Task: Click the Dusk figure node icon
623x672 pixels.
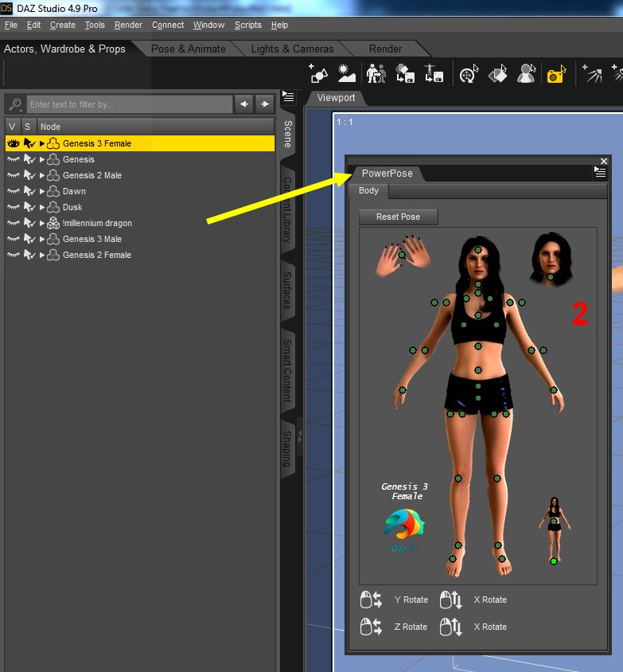Action: coord(53,207)
